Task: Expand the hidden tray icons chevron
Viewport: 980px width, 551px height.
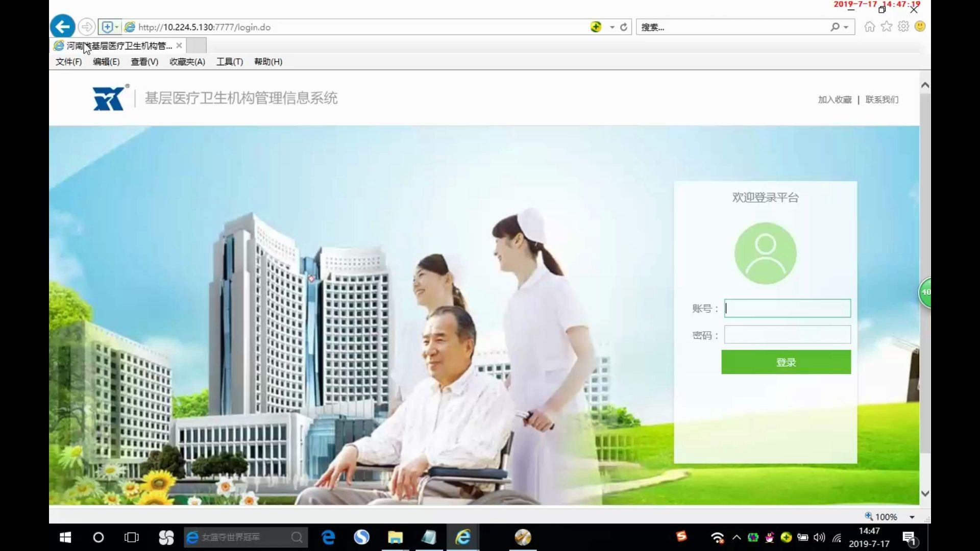Action: (737, 537)
